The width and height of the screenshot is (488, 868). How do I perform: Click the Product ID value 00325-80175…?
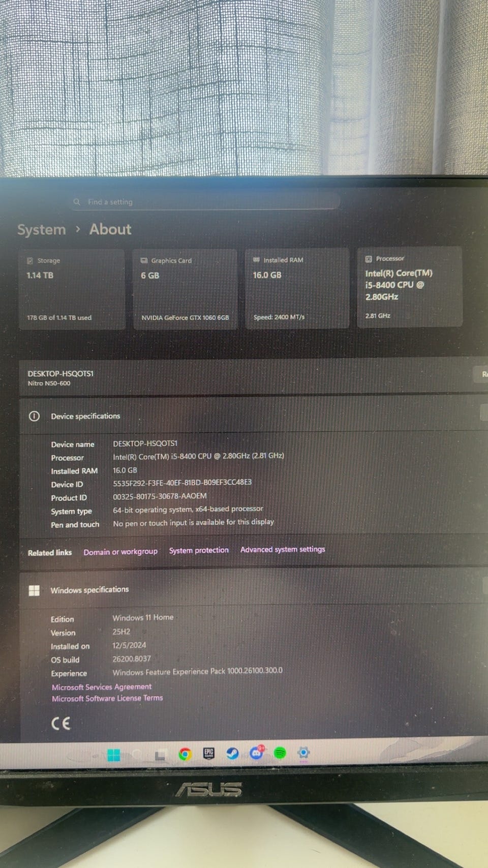pos(160,496)
